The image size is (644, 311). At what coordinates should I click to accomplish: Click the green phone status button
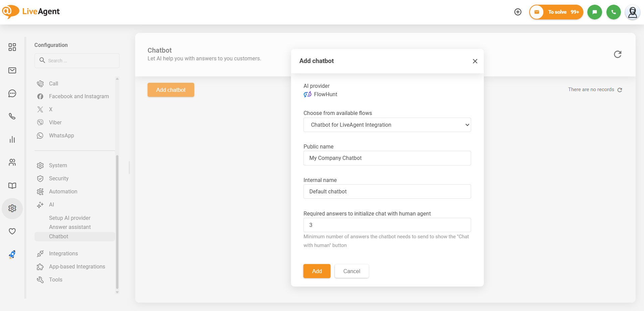coord(613,12)
